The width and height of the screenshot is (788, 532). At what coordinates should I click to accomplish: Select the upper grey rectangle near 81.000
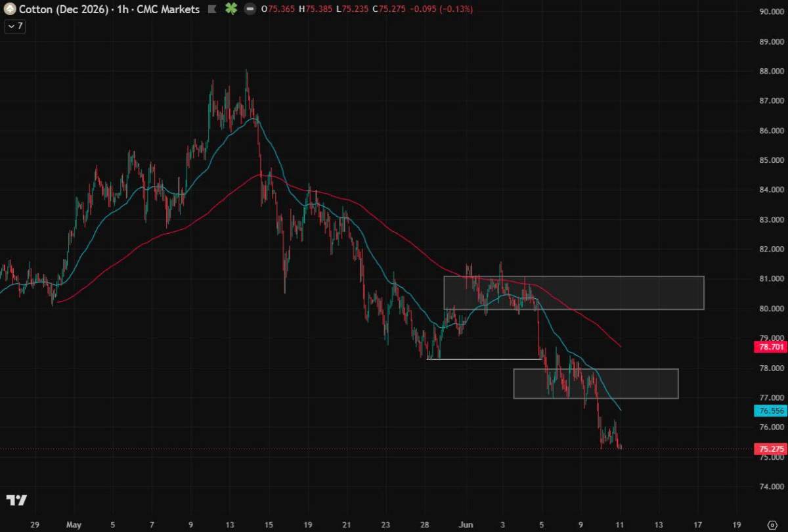[574, 293]
